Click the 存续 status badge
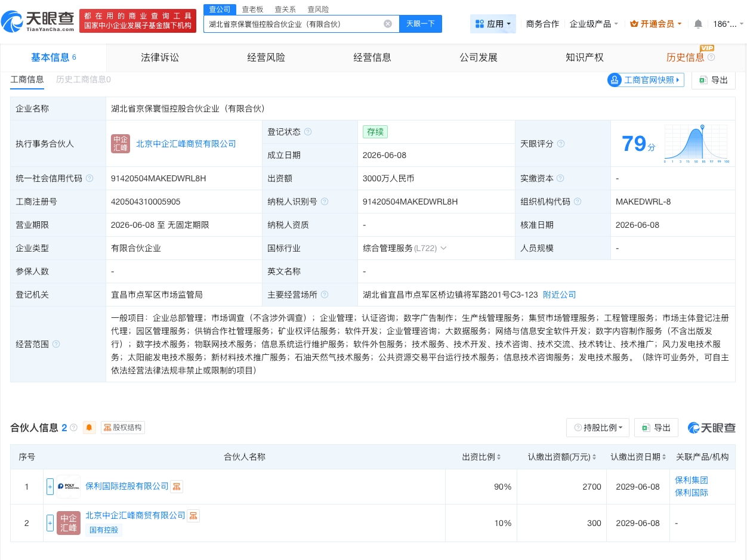Screen dimensions: 747x560 point(375,132)
